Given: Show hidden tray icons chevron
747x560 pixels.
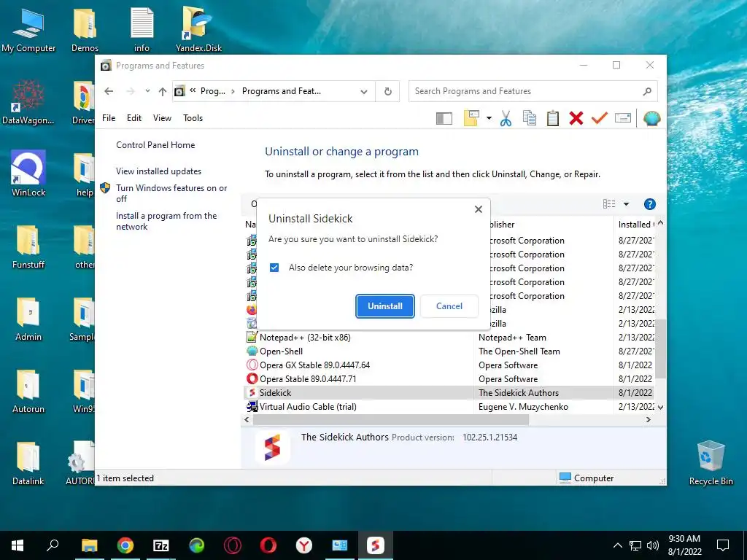Looking at the screenshot, I should click(x=617, y=545).
